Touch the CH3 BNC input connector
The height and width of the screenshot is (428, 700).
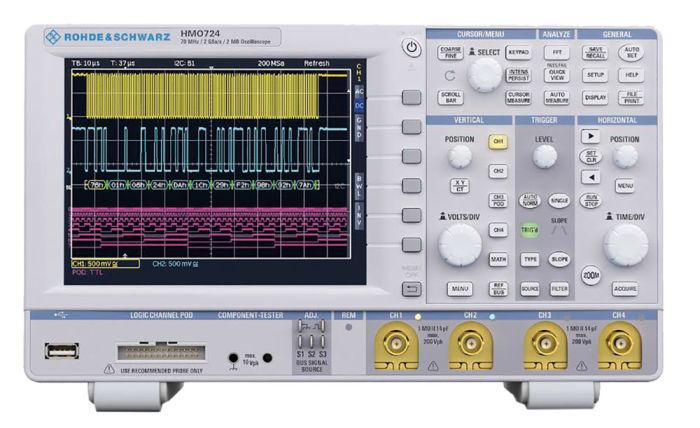[x=545, y=344]
